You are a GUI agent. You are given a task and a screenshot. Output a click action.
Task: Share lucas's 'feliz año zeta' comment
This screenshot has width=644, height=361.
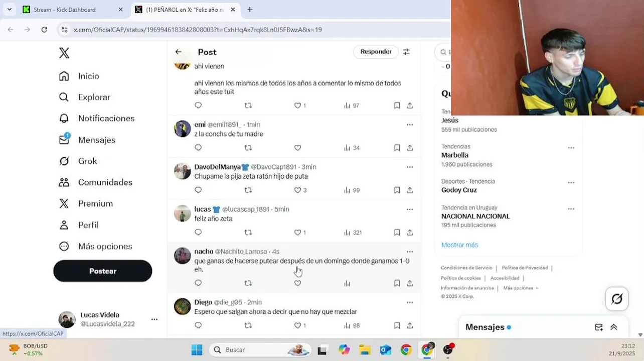tap(410, 233)
